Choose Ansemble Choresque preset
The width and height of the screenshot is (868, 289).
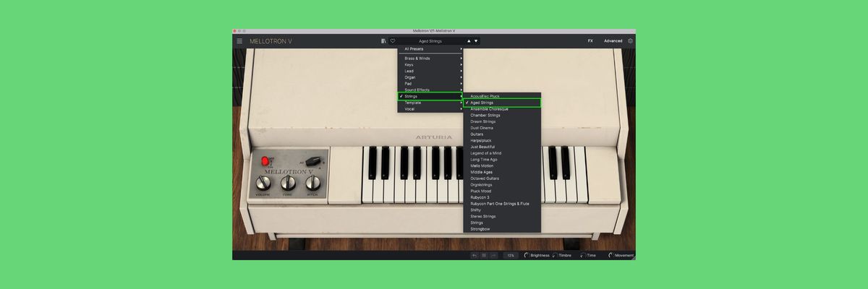[x=502, y=109]
